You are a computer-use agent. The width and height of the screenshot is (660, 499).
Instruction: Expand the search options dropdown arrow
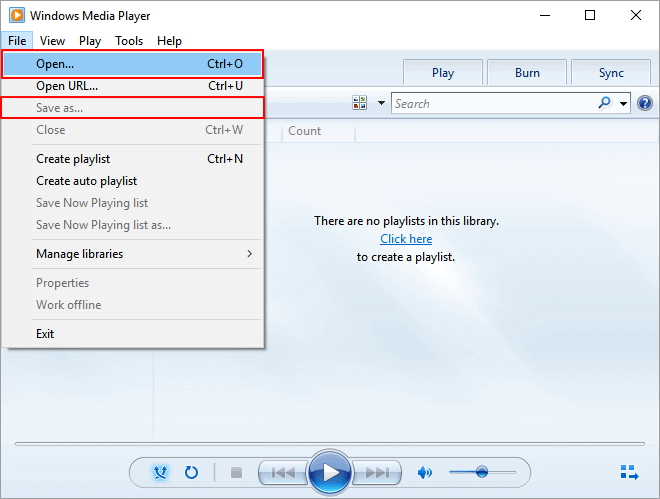pyautogui.click(x=623, y=104)
